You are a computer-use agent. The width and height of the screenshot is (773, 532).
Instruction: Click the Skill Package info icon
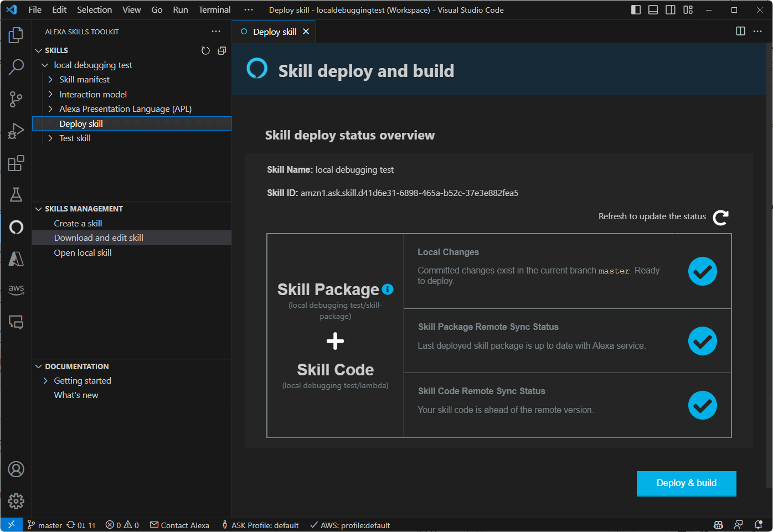point(387,288)
